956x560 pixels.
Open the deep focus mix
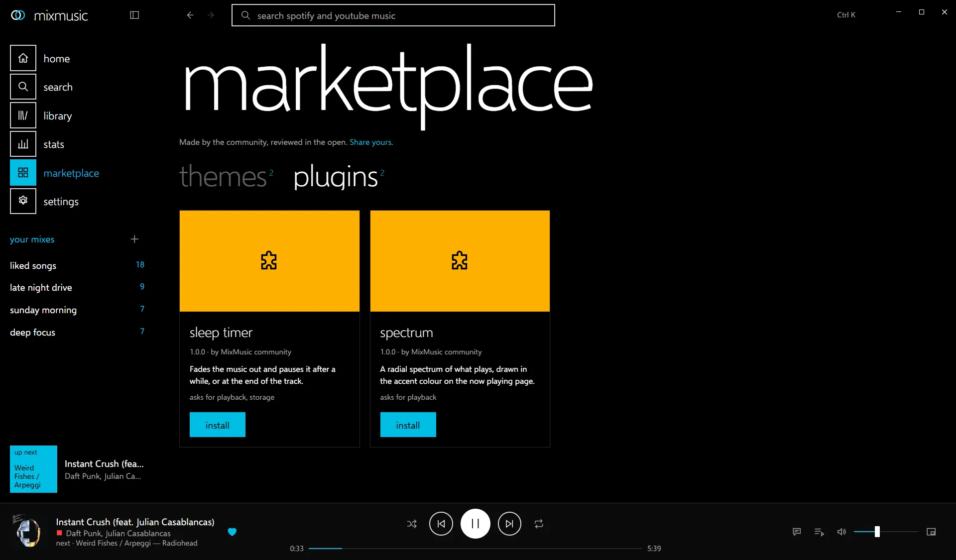[77, 332]
